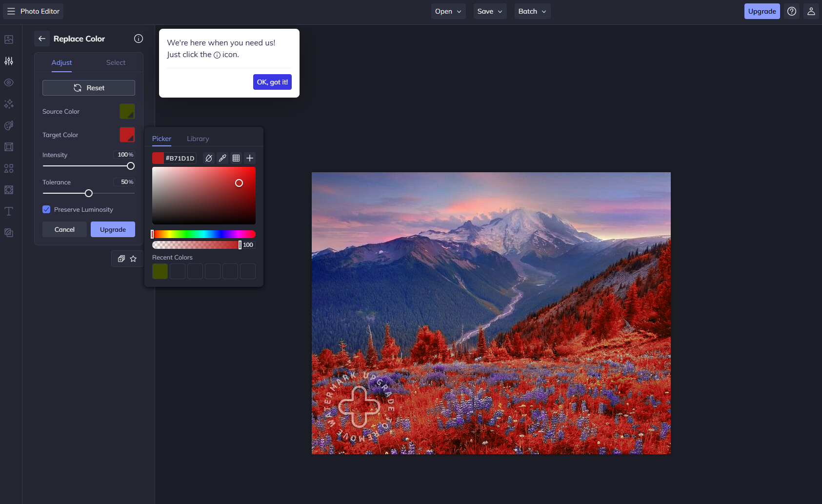Viewport: 822px width, 504px height.
Task: Select the olive green recent color swatch
Action: [x=160, y=271]
